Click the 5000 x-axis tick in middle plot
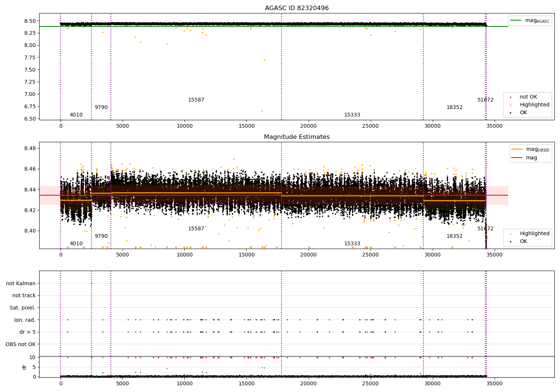 122,255
